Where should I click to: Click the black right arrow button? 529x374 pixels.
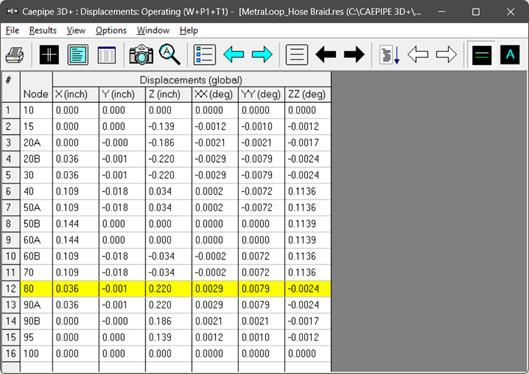pyautogui.click(x=354, y=55)
